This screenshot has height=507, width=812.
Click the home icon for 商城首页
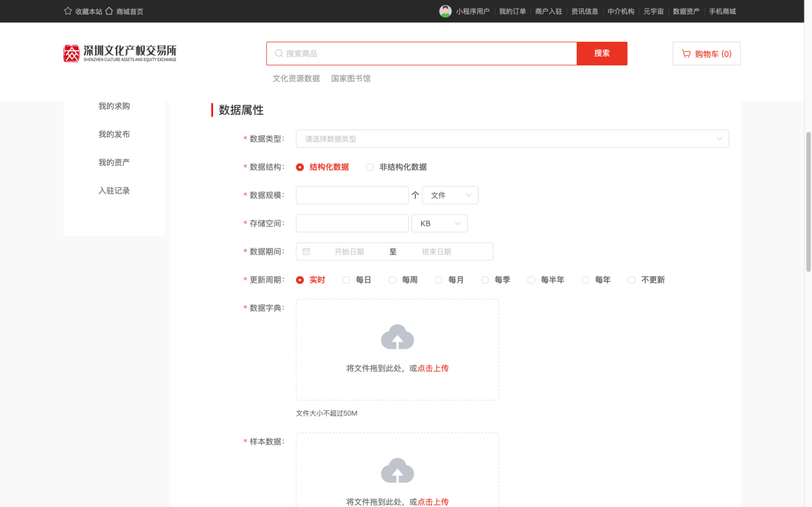point(109,11)
